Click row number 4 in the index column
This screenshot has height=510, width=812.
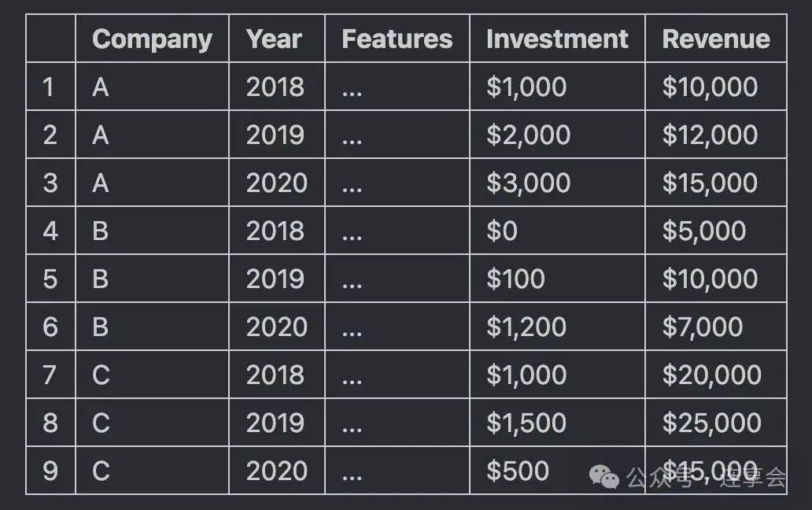pyautogui.click(x=50, y=231)
